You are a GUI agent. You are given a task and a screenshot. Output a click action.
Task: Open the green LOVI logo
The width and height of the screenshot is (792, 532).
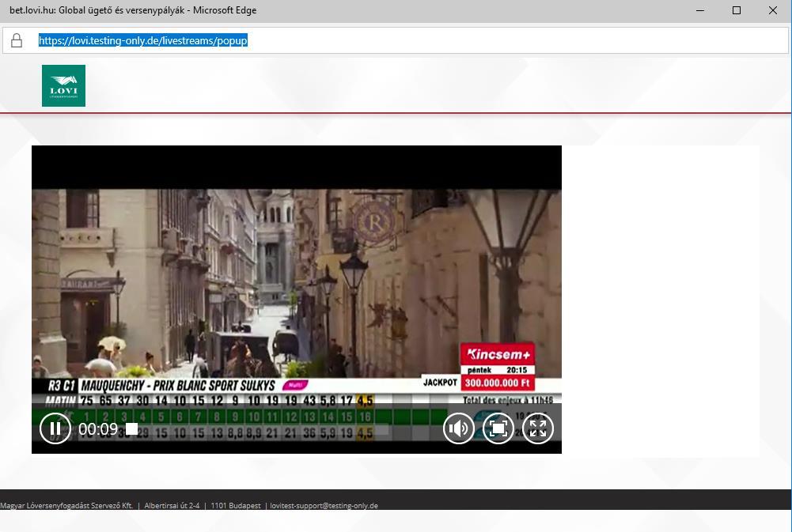63,85
